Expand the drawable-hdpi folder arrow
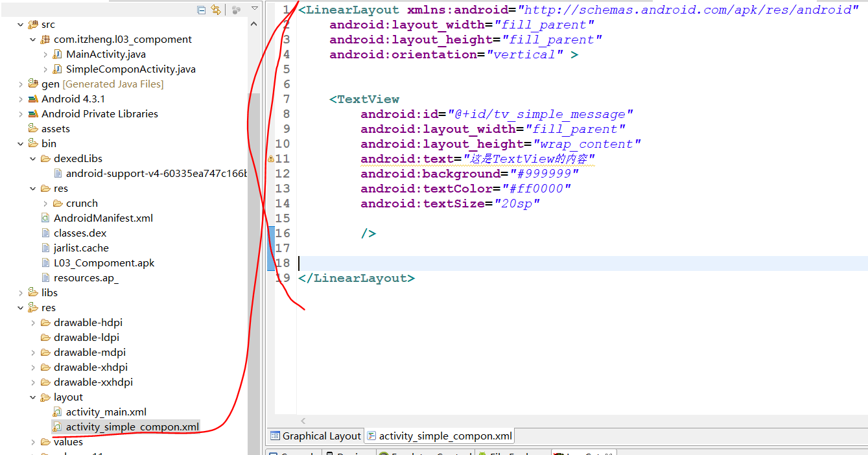The width and height of the screenshot is (868, 455). pyautogui.click(x=33, y=323)
